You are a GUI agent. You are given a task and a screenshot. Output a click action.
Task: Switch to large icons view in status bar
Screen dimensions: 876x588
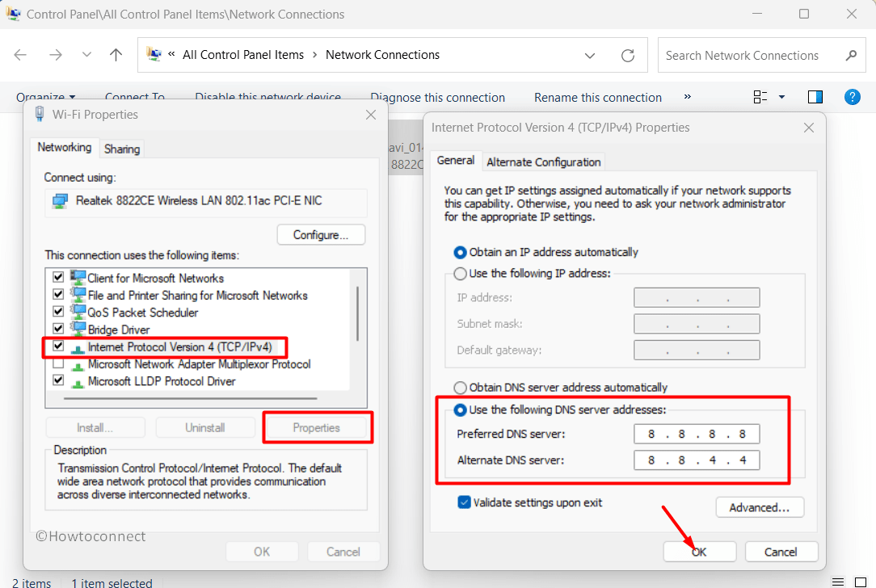(861, 582)
